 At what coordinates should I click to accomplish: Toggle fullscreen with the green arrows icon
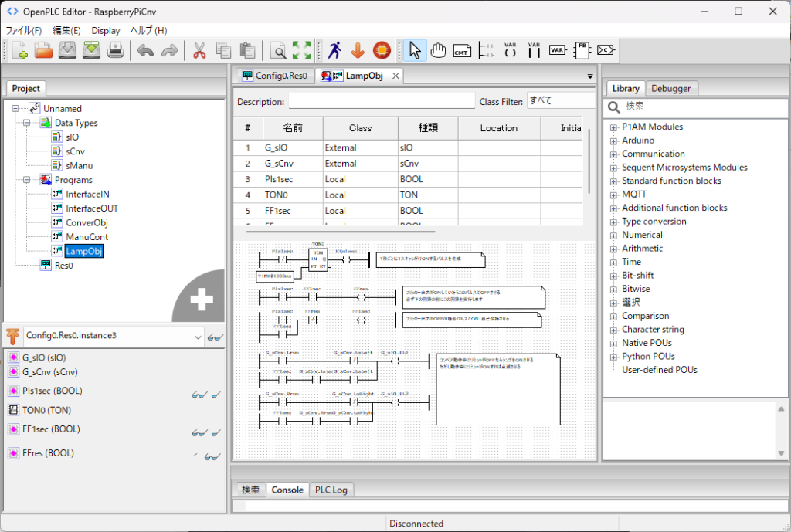(x=302, y=50)
